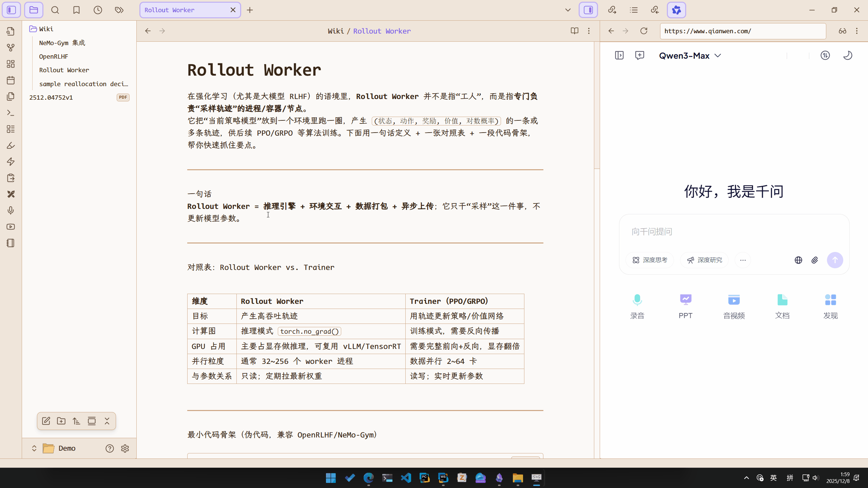Click the document vertical scrollbar thumb
This screenshot has width=868, height=488.
[597, 105]
